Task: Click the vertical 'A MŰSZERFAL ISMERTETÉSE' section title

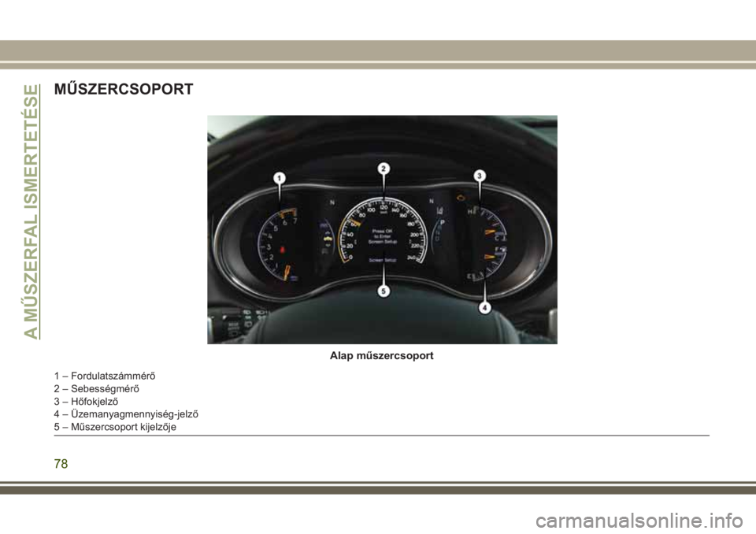Action: 31,211
